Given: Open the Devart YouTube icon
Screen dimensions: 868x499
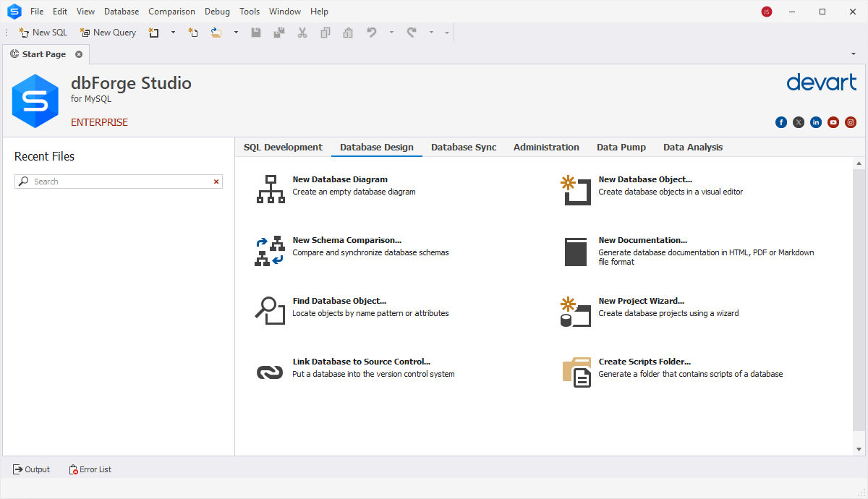Looking at the screenshot, I should point(833,122).
